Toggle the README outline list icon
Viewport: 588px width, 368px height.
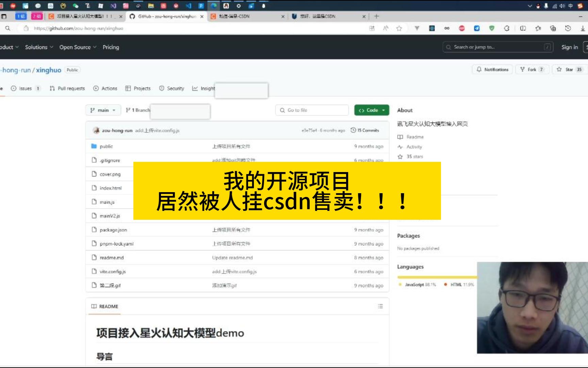click(380, 306)
